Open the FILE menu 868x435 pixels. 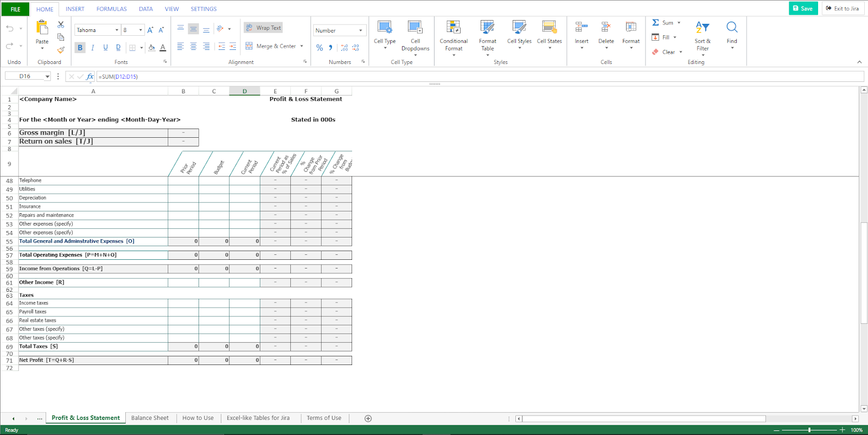pyautogui.click(x=16, y=9)
